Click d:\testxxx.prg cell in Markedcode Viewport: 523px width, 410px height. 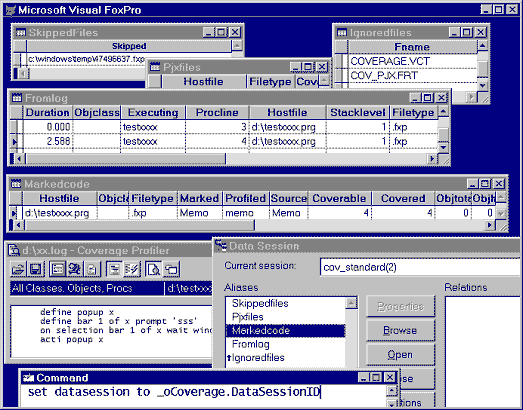click(59, 213)
